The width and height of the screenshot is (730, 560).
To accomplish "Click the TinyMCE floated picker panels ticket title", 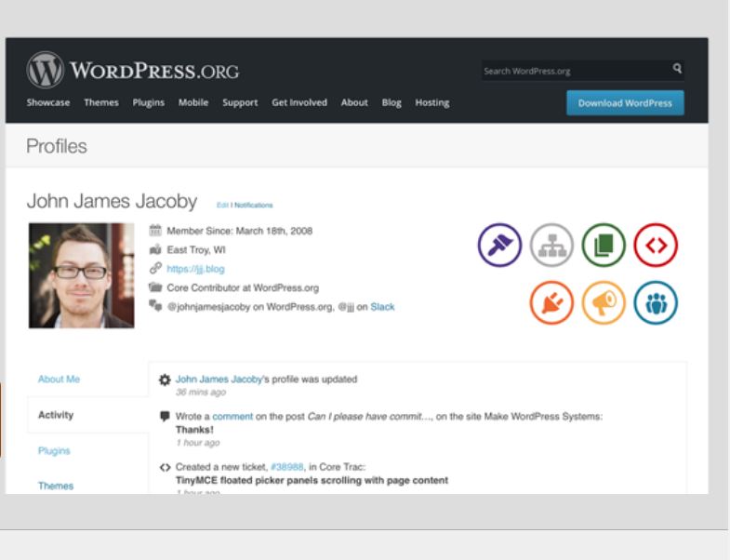I will (312, 480).
